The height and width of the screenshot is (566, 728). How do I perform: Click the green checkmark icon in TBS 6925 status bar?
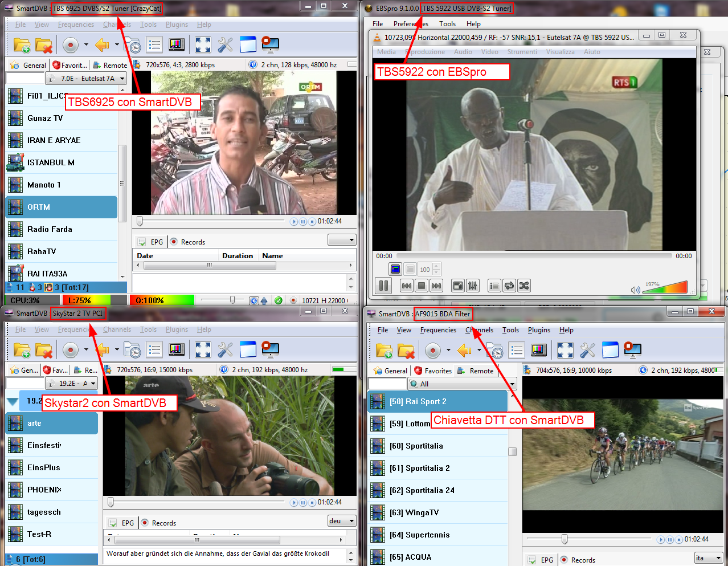(x=278, y=300)
